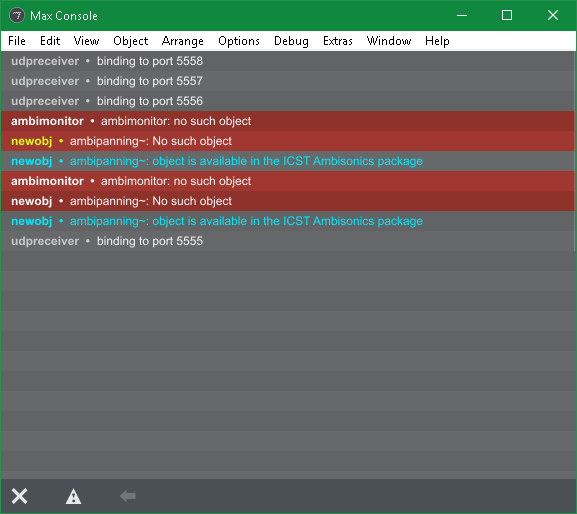The height and width of the screenshot is (514, 577).
Task: Open the Window menu
Action: [x=389, y=41]
